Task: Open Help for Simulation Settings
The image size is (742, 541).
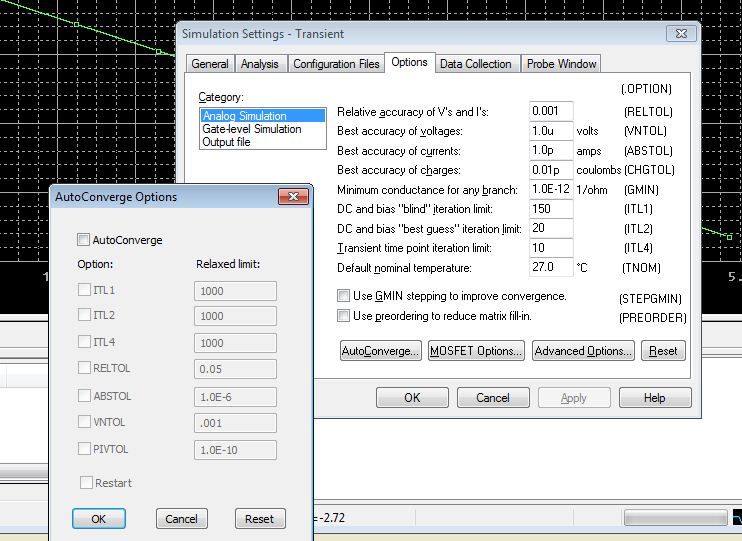Action: coord(655,398)
